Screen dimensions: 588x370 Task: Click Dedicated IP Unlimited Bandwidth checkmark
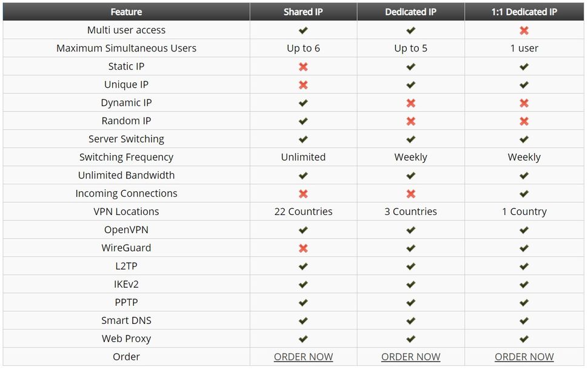tap(411, 176)
